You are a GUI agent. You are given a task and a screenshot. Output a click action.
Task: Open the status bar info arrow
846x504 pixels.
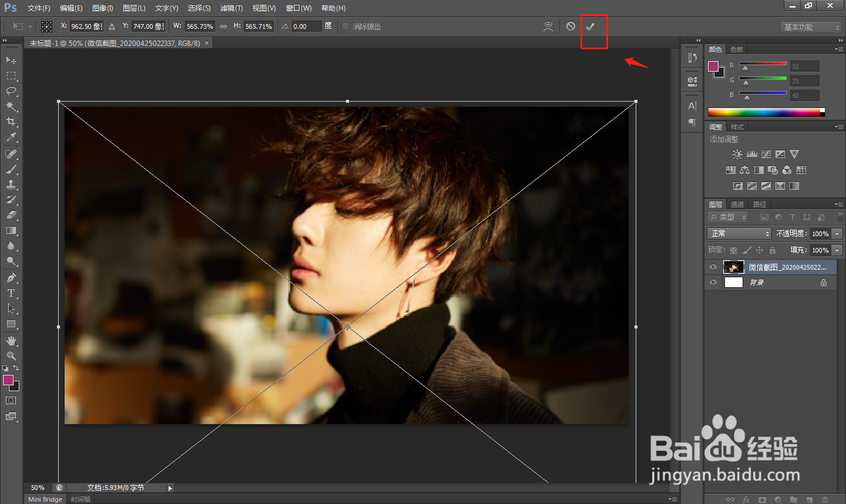[170, 488]
